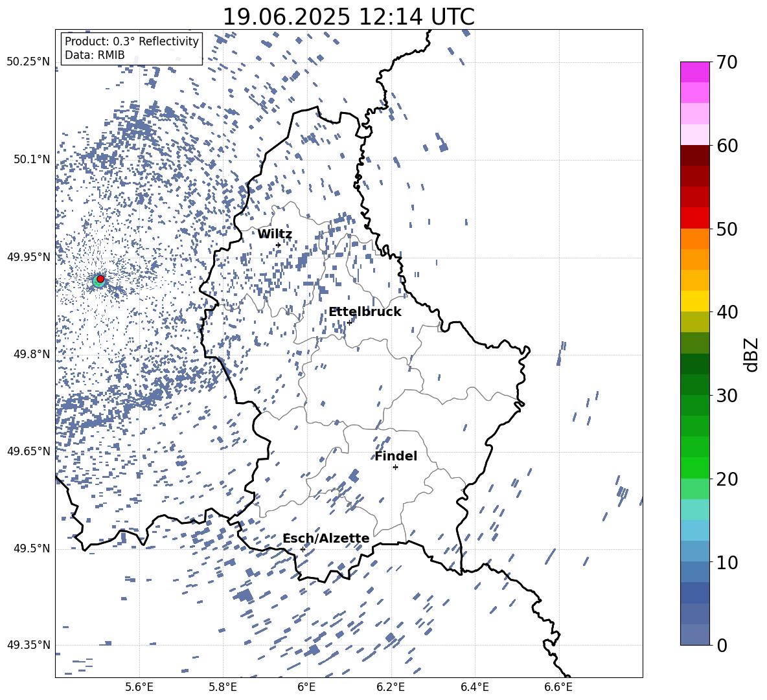Screen dimensions: 767x700
Task: Click the title '19.06.2025 12:14 UTC'
Action: click(x=349, y=16)
